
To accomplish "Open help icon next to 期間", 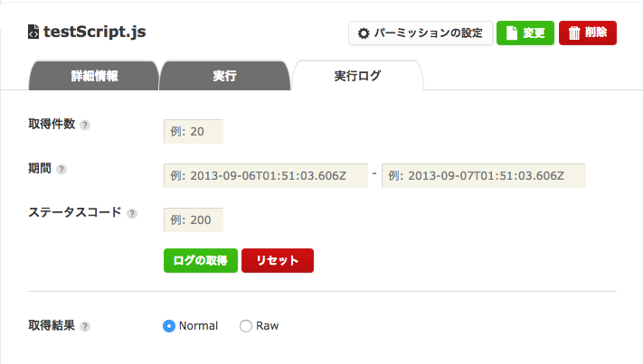I will point(61,169).
